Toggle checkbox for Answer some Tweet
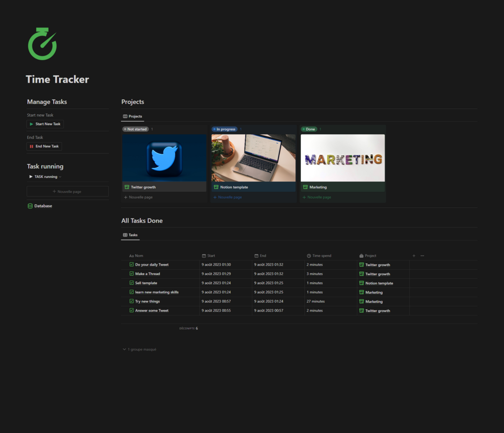 tap(131, 310)
